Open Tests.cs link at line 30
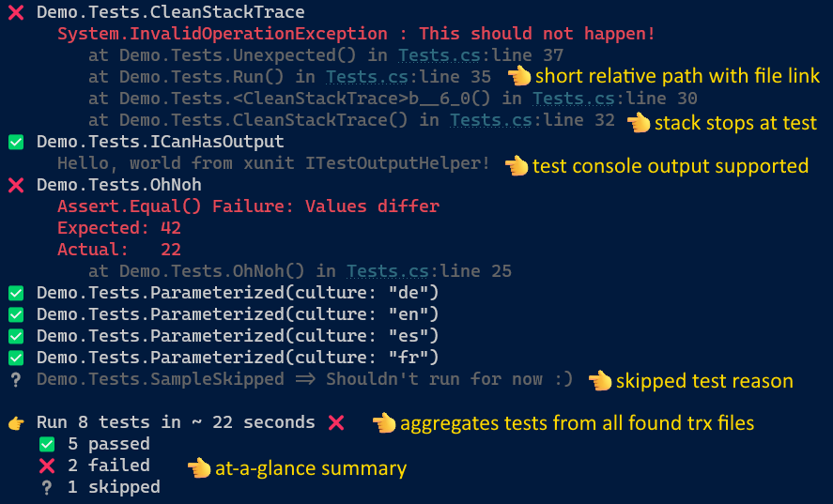833x504 pixels. [563, 99]
